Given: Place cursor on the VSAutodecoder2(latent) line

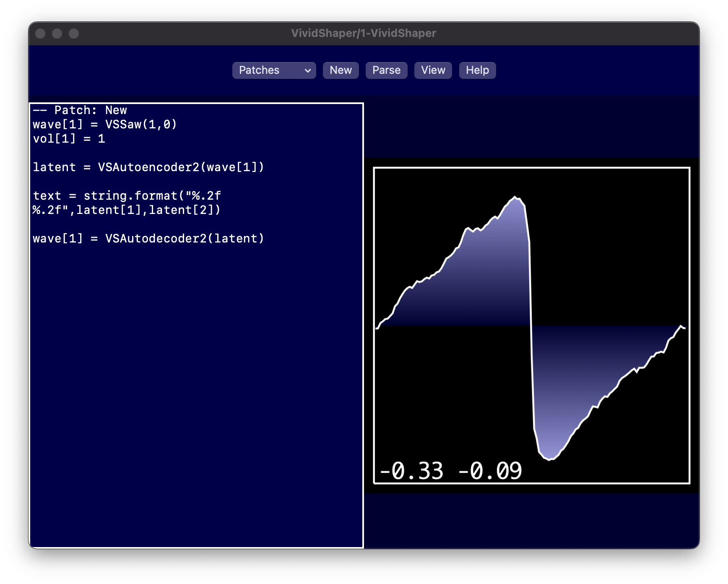Looking at the screenshot, I should coord(148,239).
